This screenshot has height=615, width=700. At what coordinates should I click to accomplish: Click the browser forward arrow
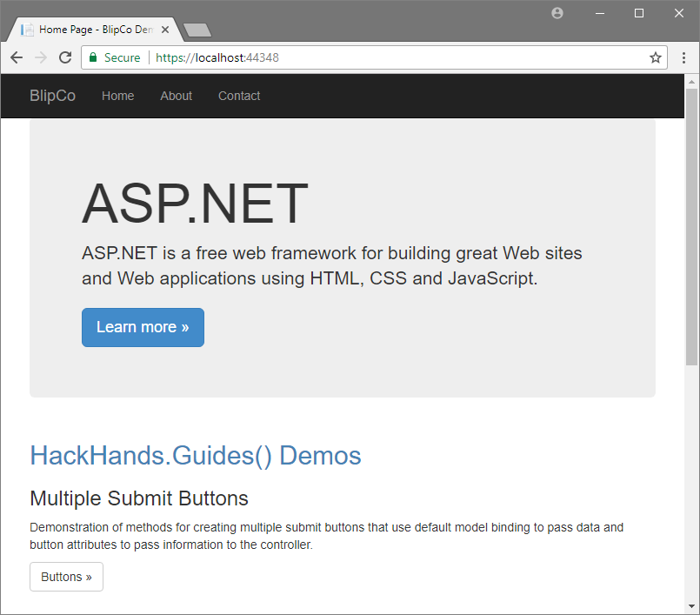41,57
